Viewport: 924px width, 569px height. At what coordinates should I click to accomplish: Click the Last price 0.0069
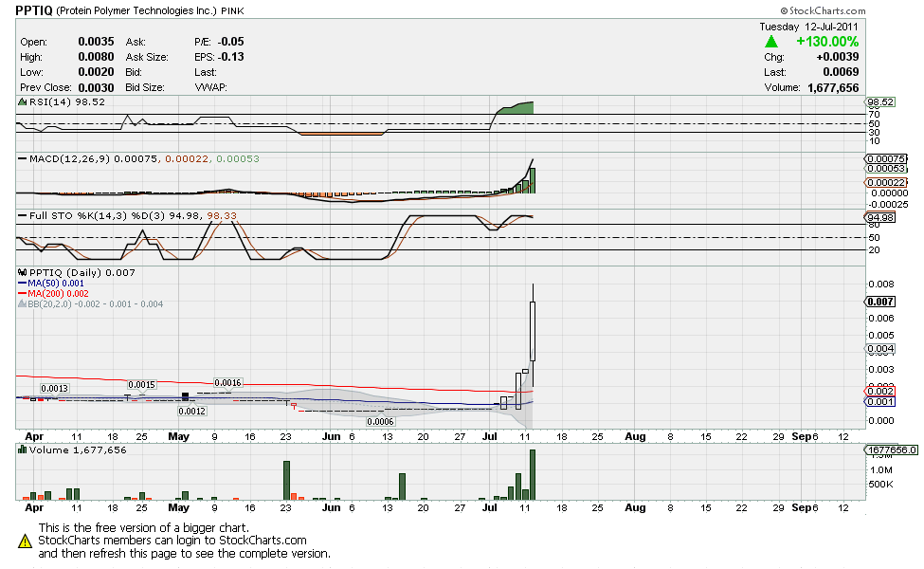(x=841, y=72)
